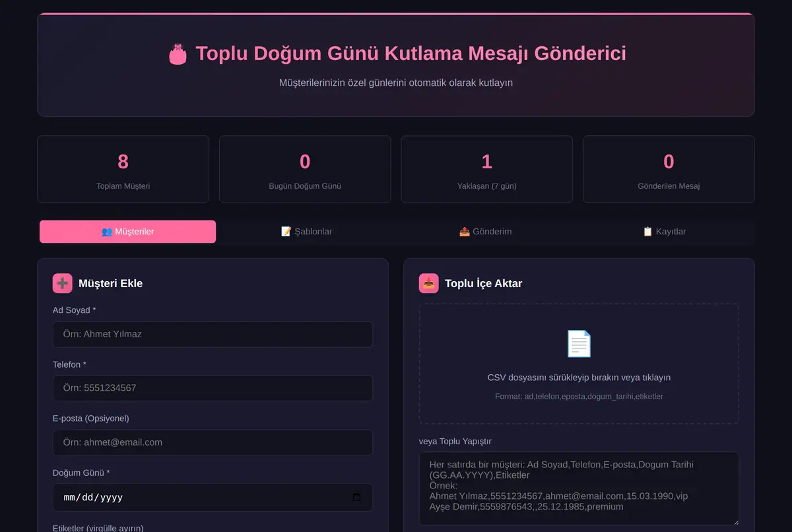792x532 pixels.
Task: Focus the E-posta (Opsiyonel) field
Action: coord(213,442)
